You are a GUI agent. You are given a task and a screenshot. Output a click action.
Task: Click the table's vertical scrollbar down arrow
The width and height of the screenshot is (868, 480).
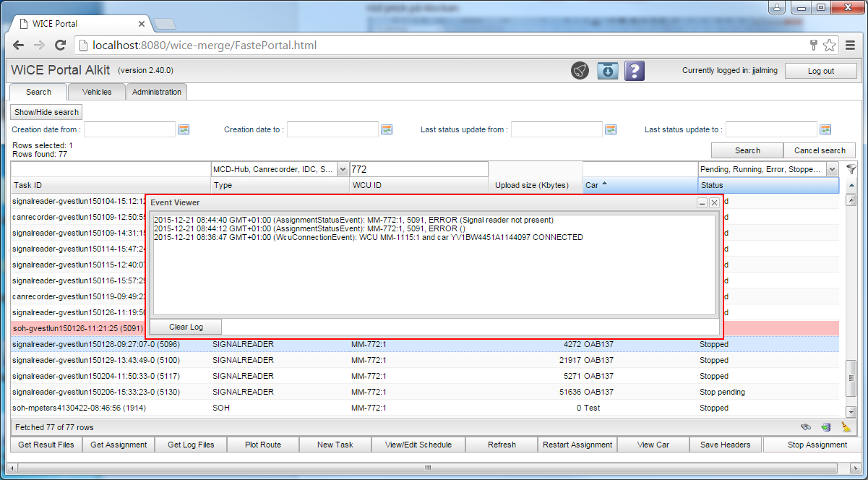(x=851, y=411)
